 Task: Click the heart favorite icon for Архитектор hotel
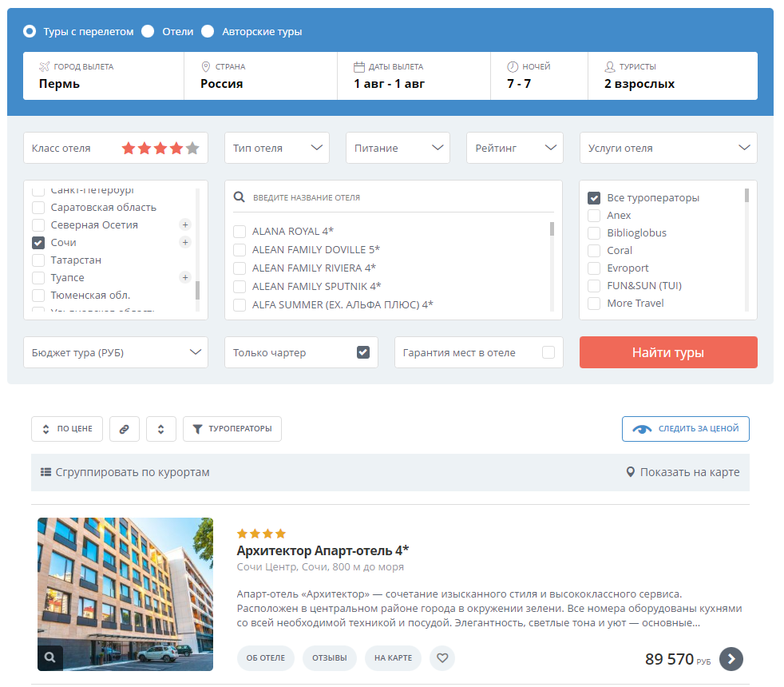442,657
